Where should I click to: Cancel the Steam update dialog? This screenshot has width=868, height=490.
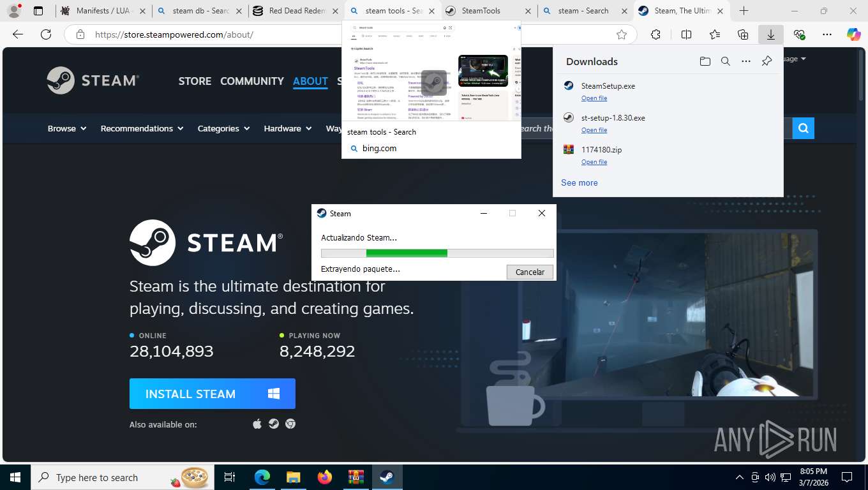pyautogui.click(x=530, y=272)
